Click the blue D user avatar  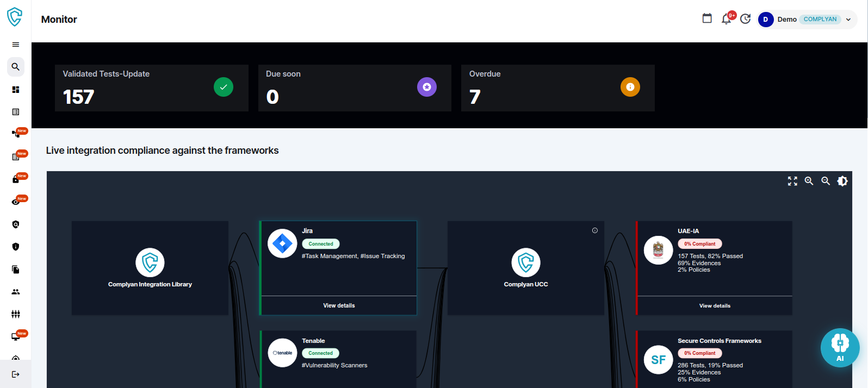click(766, 20)
